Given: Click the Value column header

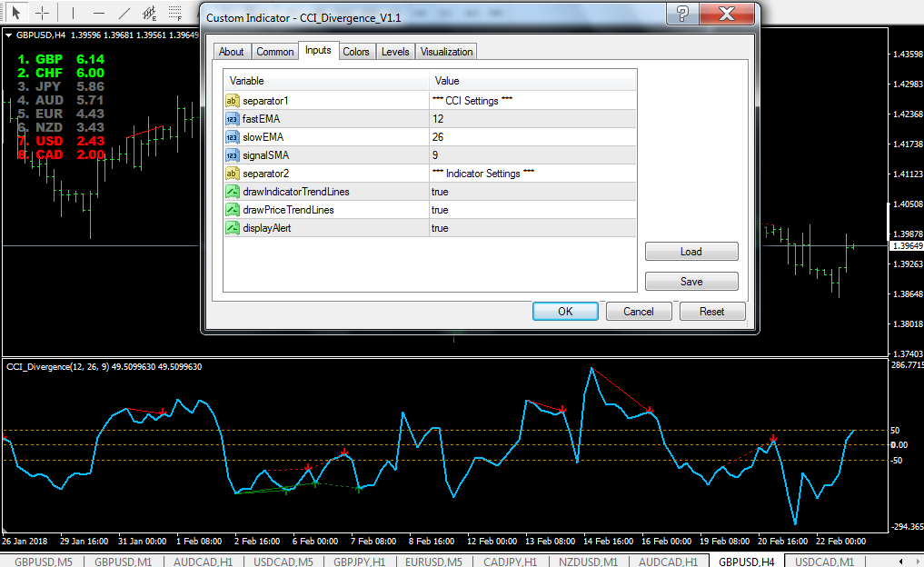Looking at the screenshot, I should pyautogui.click(x=532, y=81).
